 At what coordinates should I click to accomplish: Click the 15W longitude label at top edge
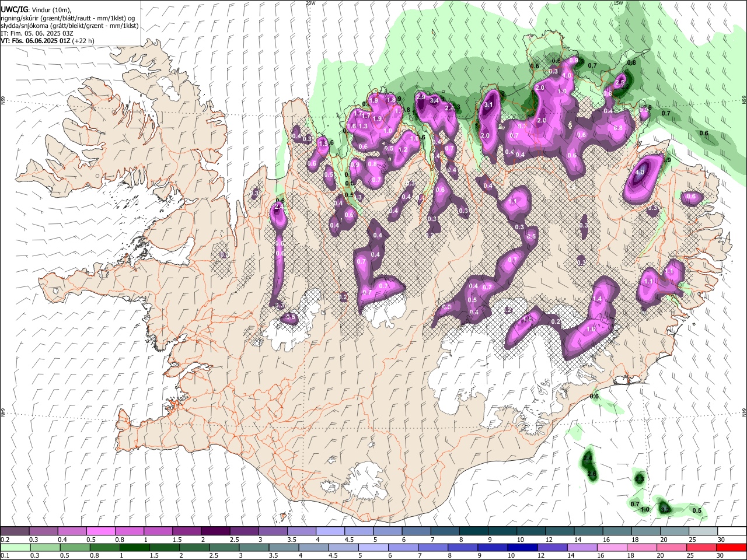pos(618,3)
